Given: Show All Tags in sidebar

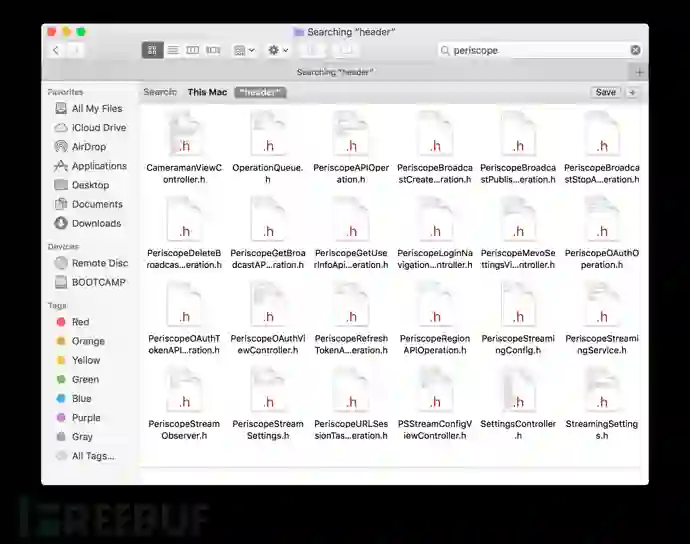Looking at the screenshot, I should (85, 456).
